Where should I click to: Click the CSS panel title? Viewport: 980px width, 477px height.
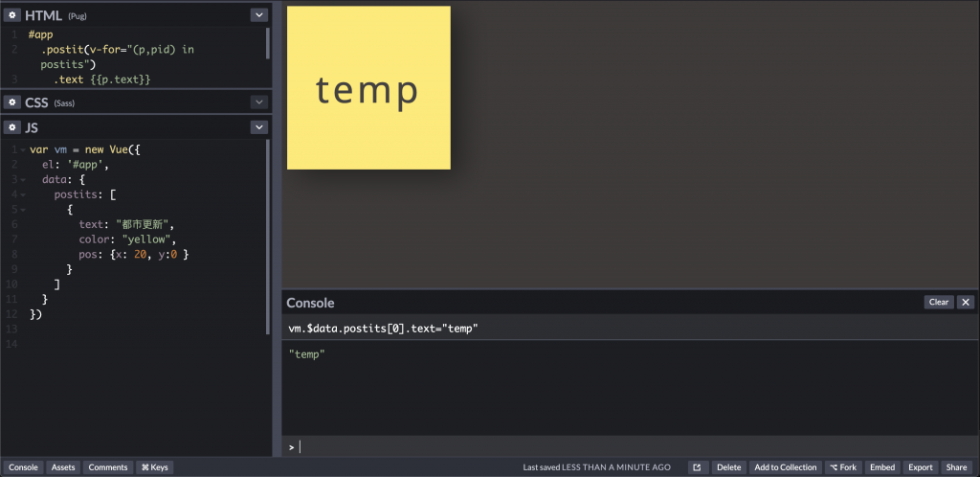(36, 102)
